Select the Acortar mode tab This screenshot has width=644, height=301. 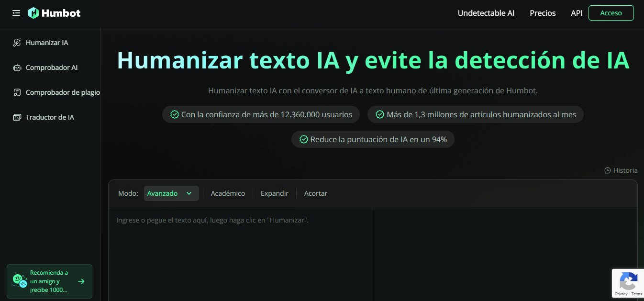click(316, 193)
